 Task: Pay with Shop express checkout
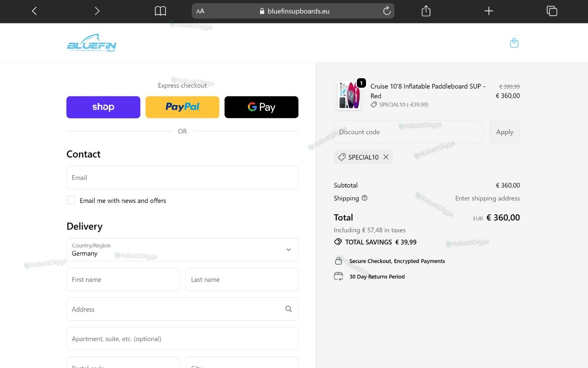pos(103,107)
